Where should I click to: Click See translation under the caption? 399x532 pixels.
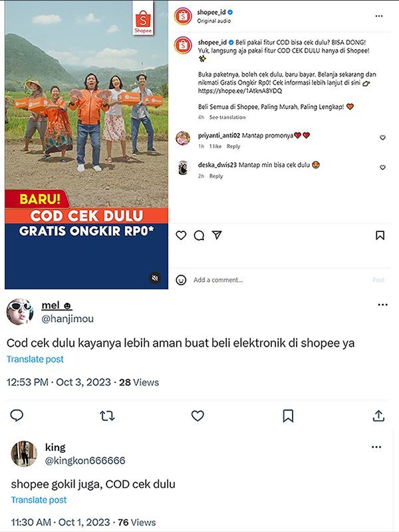(x=227, y=118)
